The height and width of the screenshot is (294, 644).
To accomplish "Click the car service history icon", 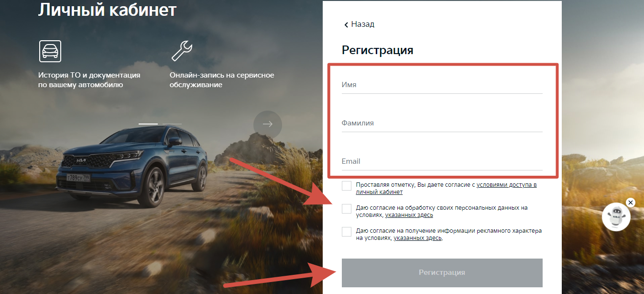I will tap(50, 51).
